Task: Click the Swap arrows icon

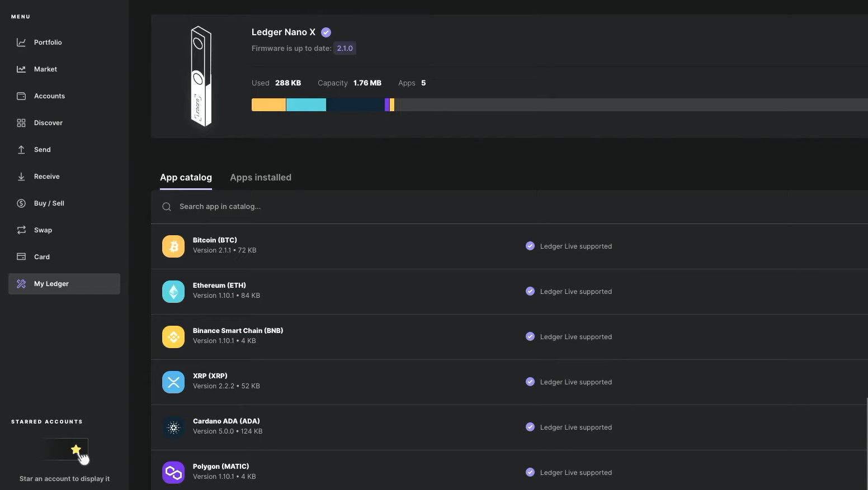Action: [21, 230]
